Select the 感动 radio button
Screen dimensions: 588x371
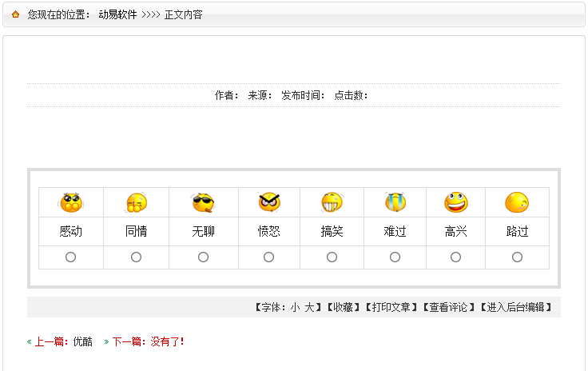pos(70,257)
